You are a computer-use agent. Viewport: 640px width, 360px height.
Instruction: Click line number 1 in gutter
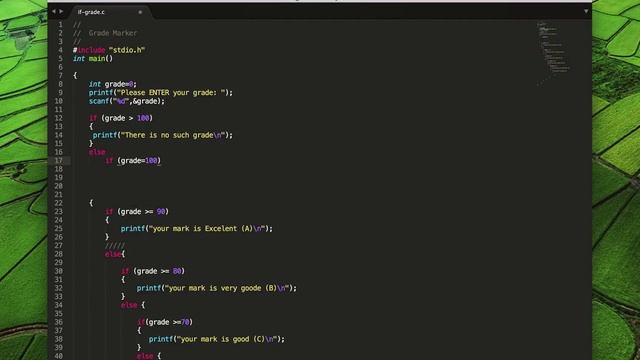[x=60, y=24]
